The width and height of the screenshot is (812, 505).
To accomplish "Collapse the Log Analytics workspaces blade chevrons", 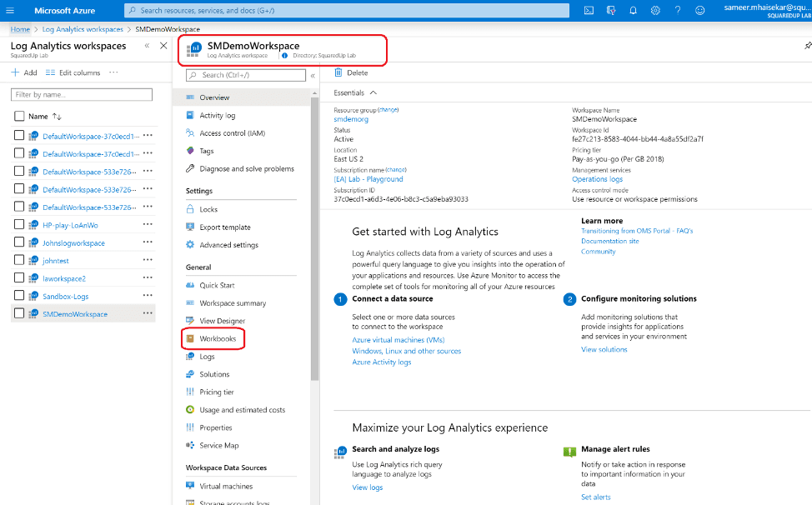I will pos(147,46).
